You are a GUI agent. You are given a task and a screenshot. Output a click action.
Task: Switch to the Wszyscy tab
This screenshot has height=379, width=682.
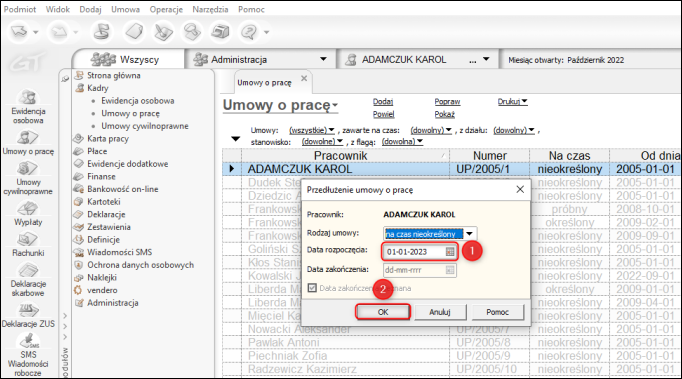[128, 59]
